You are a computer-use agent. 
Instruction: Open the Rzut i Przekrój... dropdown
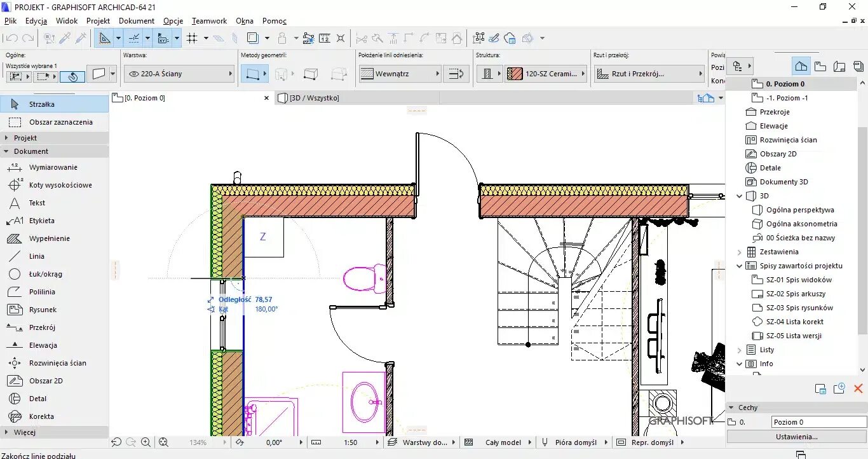[649, 74]
